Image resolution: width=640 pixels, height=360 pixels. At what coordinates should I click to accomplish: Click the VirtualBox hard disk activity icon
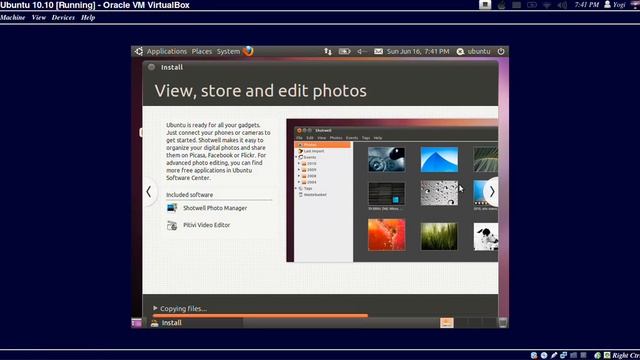pyautogui.click(x=534, y=356)
